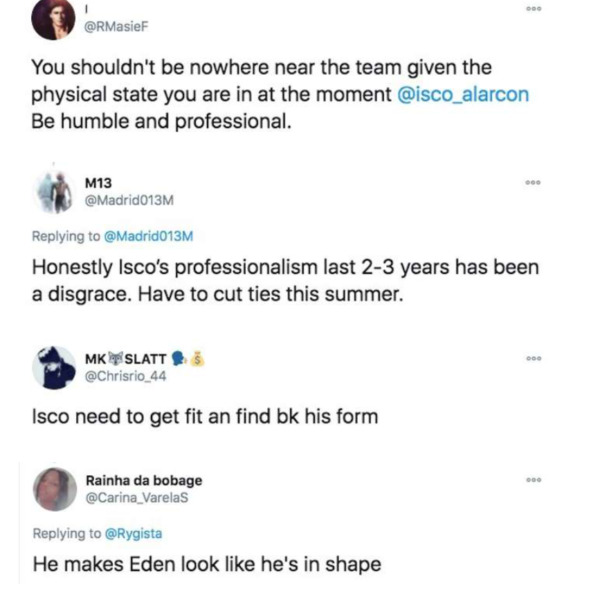Click Rainha da bobage's avatar
Screen dimensions: 600x590
point(55,488)
